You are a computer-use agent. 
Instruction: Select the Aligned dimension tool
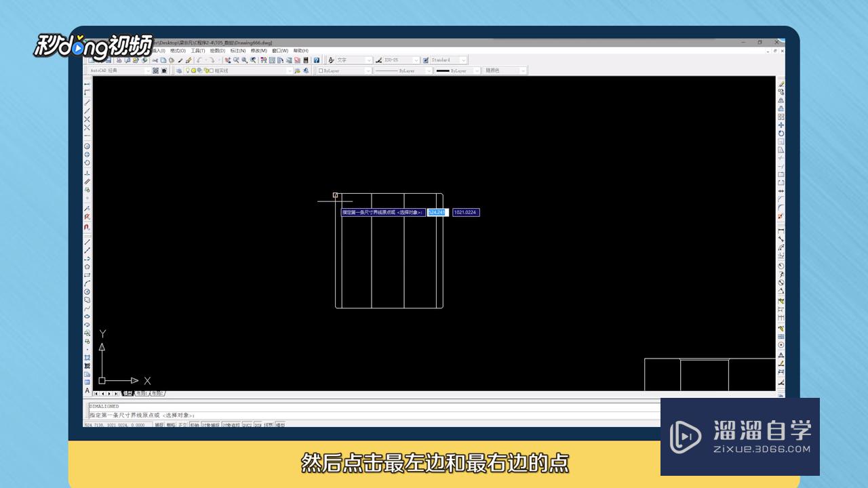781,239
